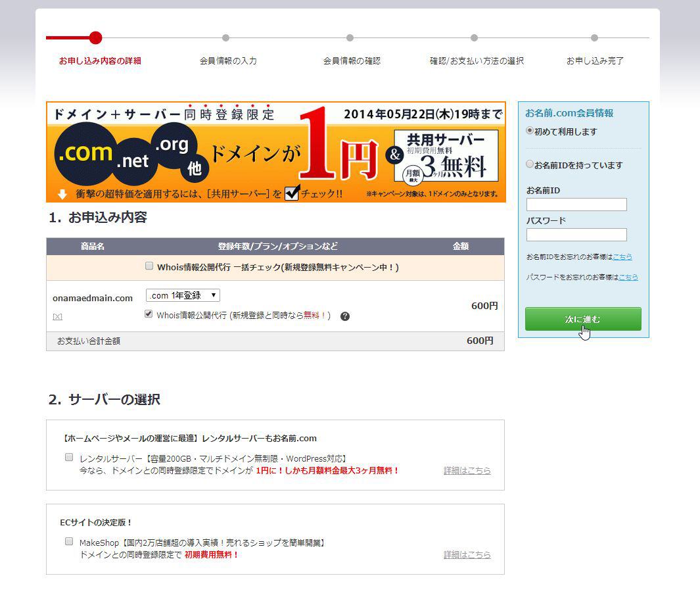Choose the お名前IDを持っています radio option
This screenshot has width=700, height=603.
point(530,164)
